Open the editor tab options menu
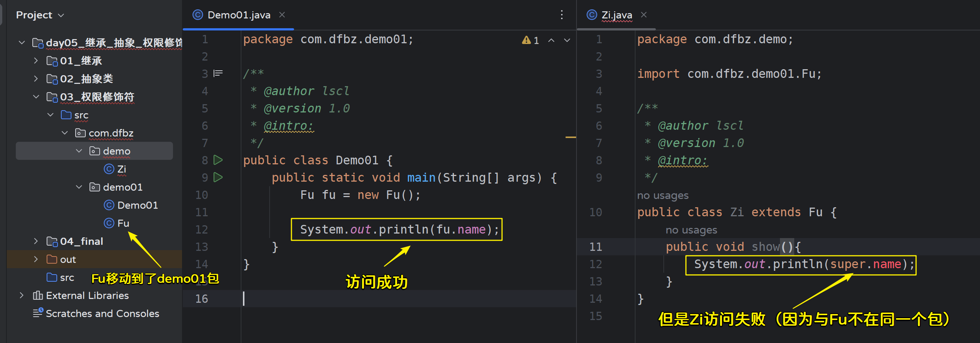 point(561,15)
